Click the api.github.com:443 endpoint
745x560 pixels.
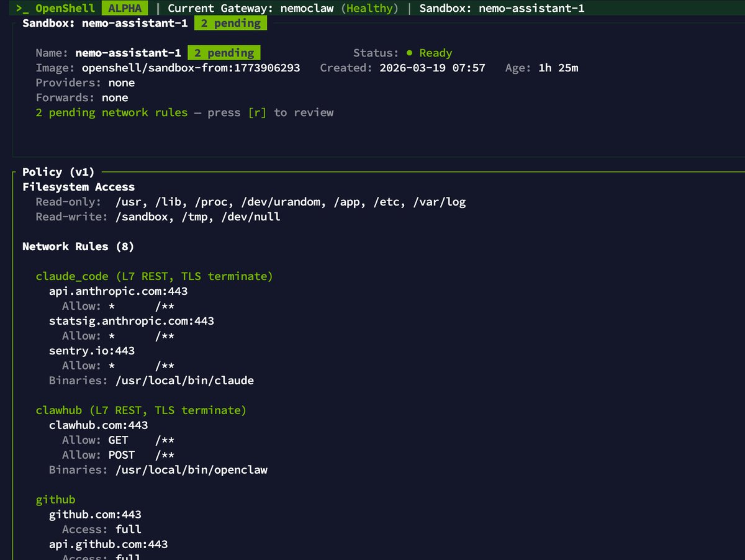109,544
